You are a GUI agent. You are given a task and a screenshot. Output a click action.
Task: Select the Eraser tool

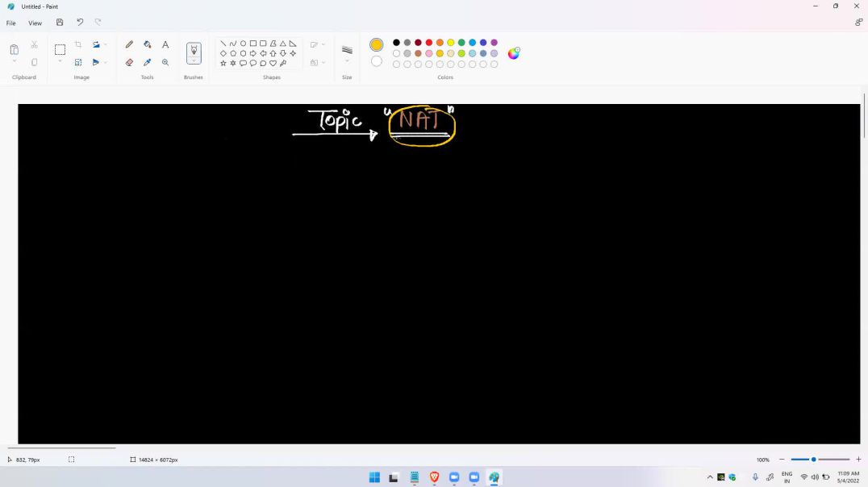130,63
